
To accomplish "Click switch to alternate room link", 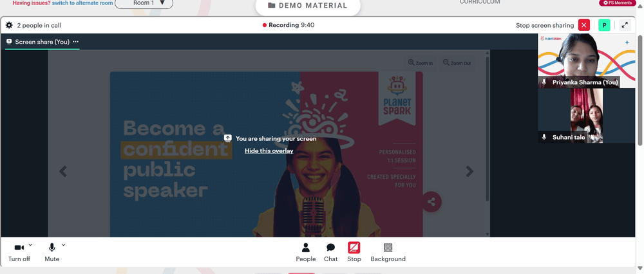I will (x=82, y=3).
